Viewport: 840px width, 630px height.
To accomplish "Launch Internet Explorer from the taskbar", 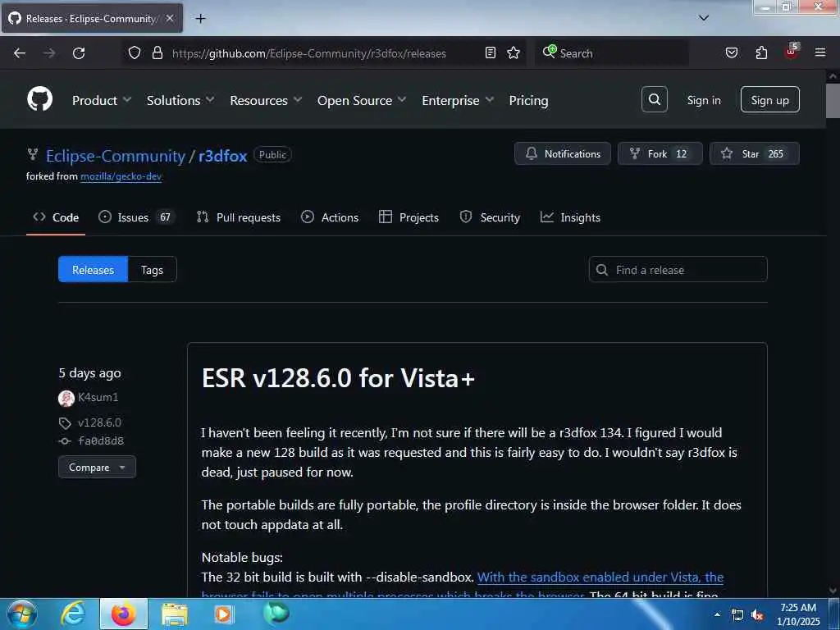I will click(73, 614).
